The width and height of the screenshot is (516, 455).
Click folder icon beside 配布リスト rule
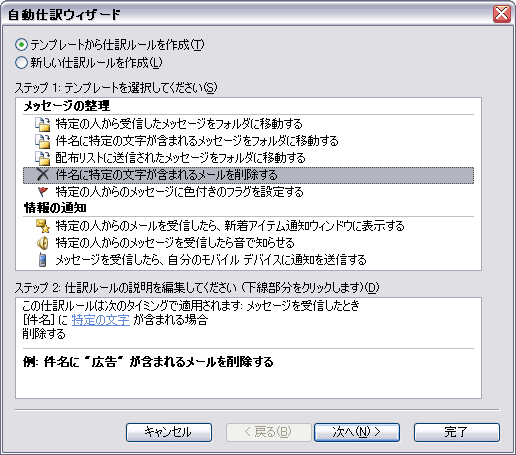click(43, 158)
